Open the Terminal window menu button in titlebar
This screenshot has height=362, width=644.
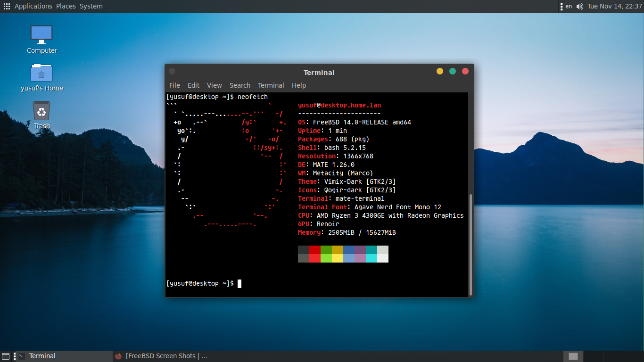click(x=172, y=71)
